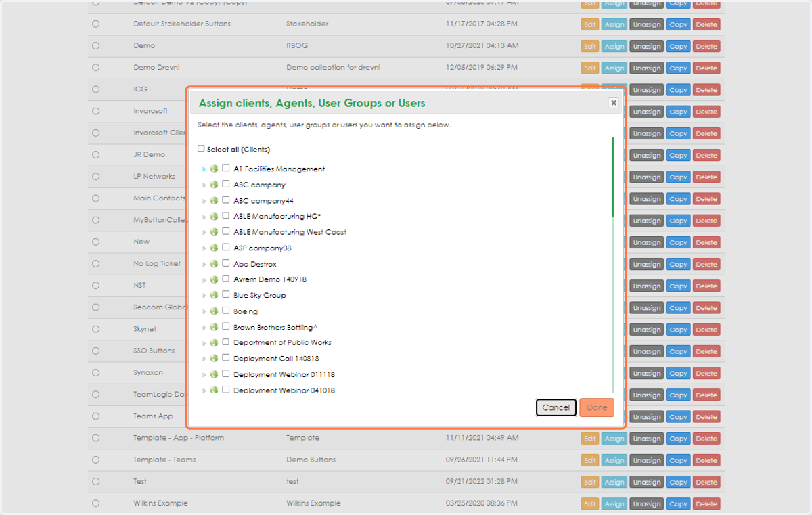This screenshot has height=515, width=812.
Task: Expand the Brown Brothers Bottling^ node
Action: coord(204,328)
